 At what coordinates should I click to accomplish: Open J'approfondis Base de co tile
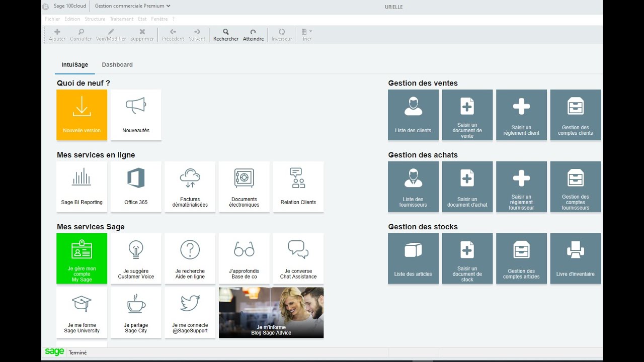[244, 258]
